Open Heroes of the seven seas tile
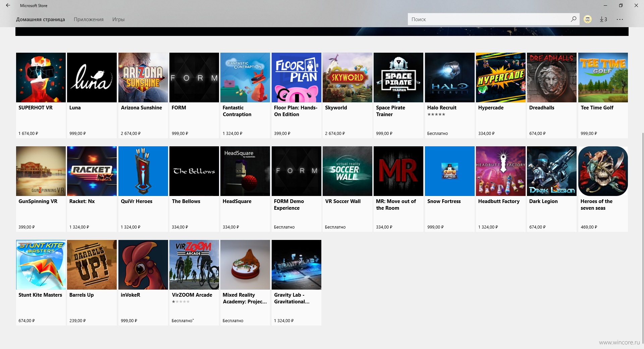Image resolution: width=644 pixels, height=349 pixels. (x=603, y=189)
